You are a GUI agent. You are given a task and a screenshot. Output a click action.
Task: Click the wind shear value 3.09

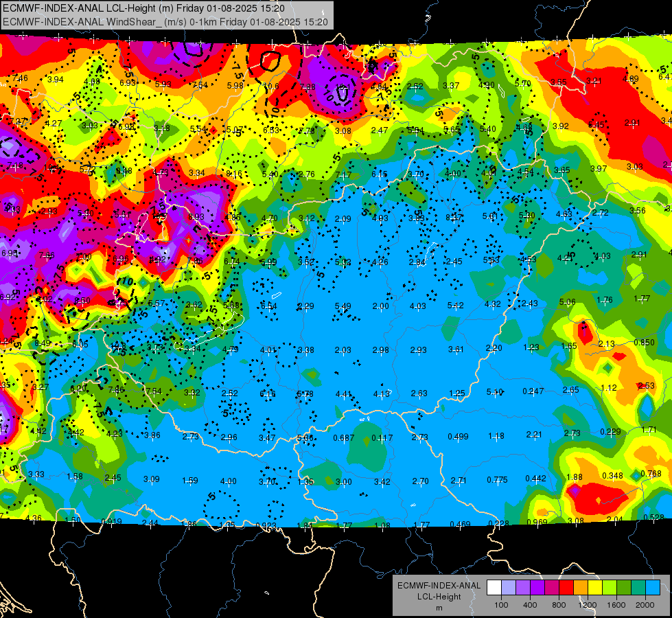click(x=151, y=479)
